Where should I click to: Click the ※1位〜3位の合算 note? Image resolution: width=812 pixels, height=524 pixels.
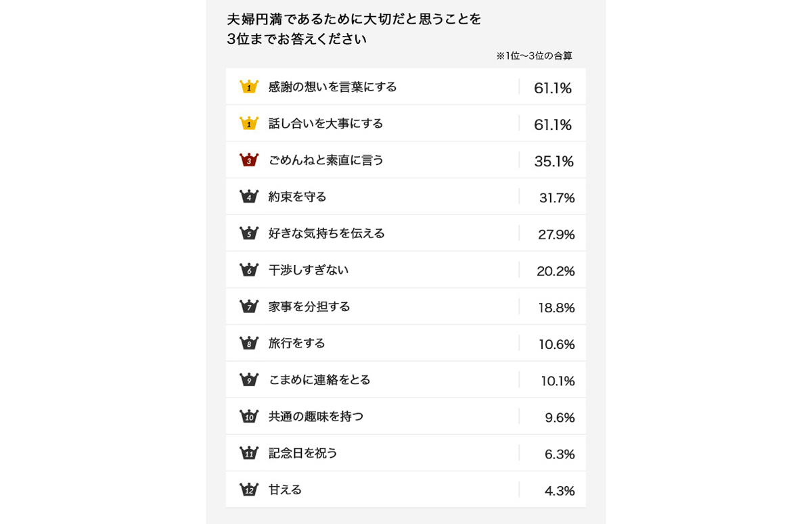pyautogui.click(x=534, y=56)
